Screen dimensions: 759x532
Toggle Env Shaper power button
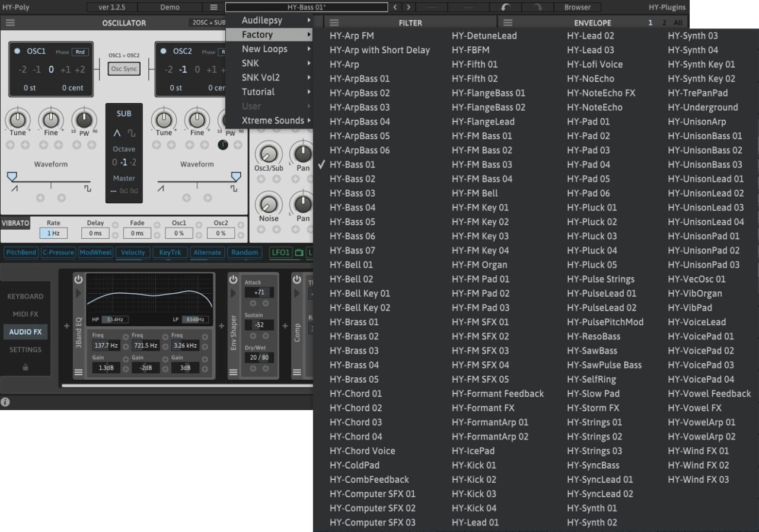(233, 280)
